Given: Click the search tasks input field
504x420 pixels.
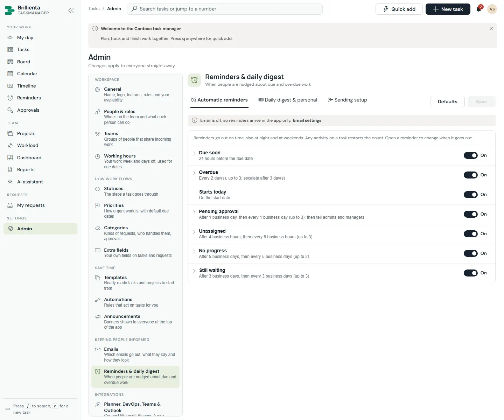Looking at the screenshot, I should [225, 9].
